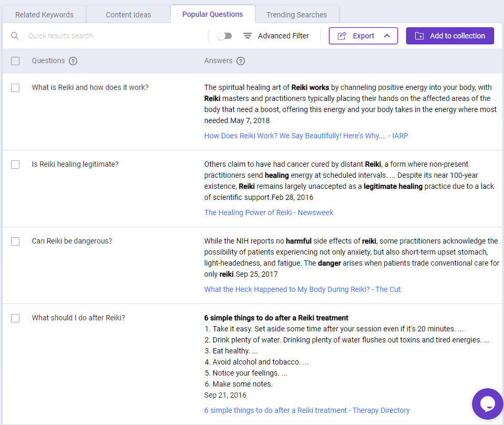Click list item '5. Notice your feelings.'
The height and width of the screenshot is (425, 504).
point(245,373)
